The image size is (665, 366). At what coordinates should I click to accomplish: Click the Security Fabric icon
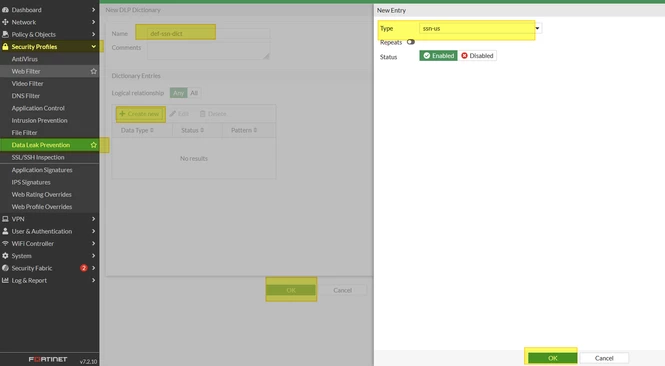pyautogui.click(x=5, y=268)
